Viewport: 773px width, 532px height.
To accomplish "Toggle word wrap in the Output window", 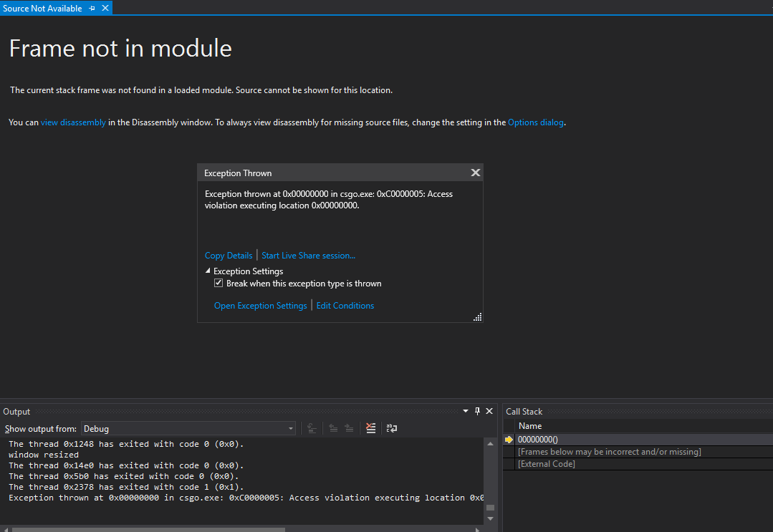I will coord(391,427).
